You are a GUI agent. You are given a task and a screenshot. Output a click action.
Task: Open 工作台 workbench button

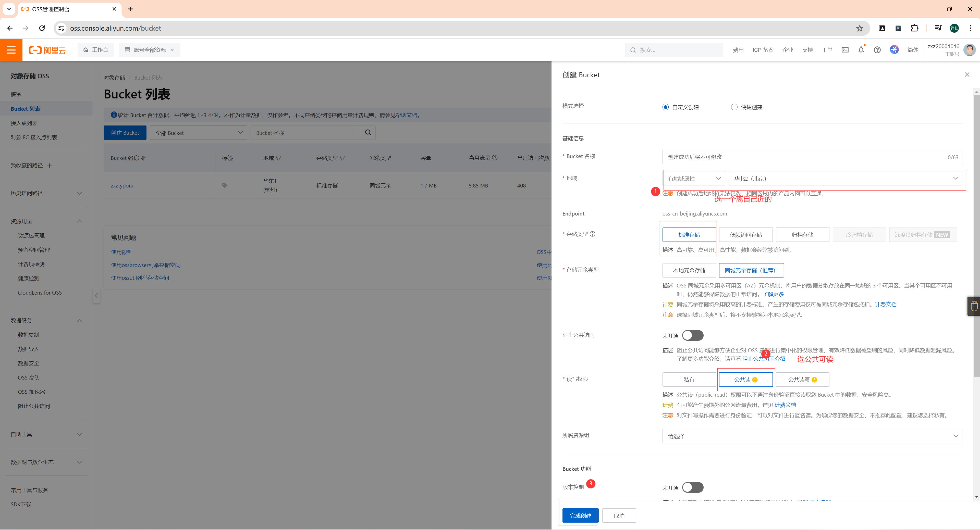95,50
